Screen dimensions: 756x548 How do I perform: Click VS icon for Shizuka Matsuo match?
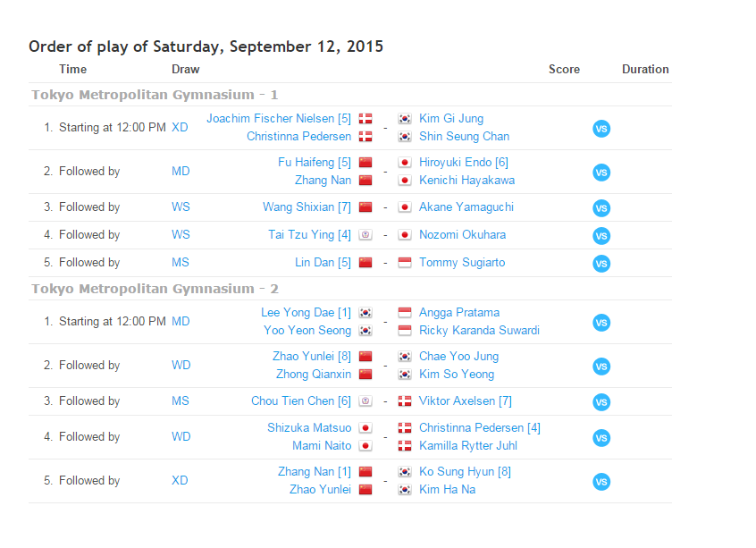point(601,438)
